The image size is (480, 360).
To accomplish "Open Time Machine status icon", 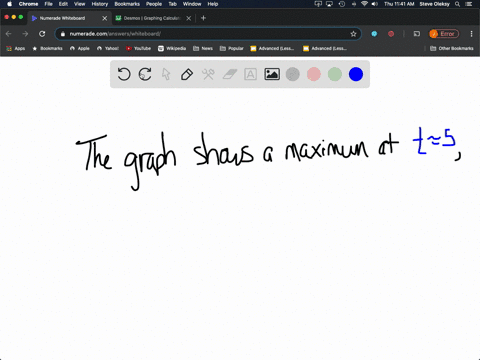I will coord(342,4).
